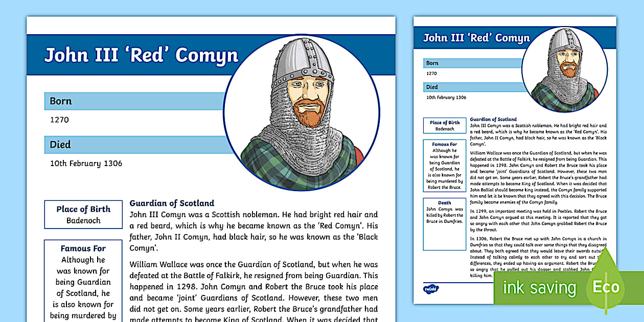Click the small 'Famous For' box on right page
The width and height of the screenshot is (644, 322).
[444, 166]
